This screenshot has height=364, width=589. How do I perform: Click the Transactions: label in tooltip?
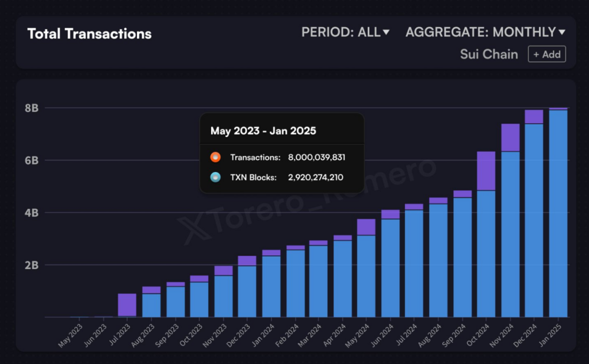(255, 158)
